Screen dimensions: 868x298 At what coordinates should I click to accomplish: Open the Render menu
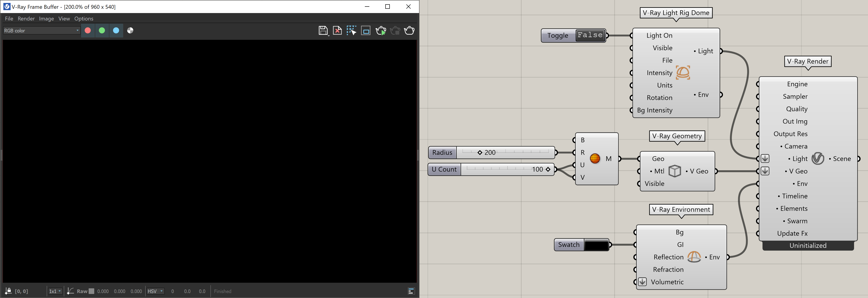click(26, 18)
